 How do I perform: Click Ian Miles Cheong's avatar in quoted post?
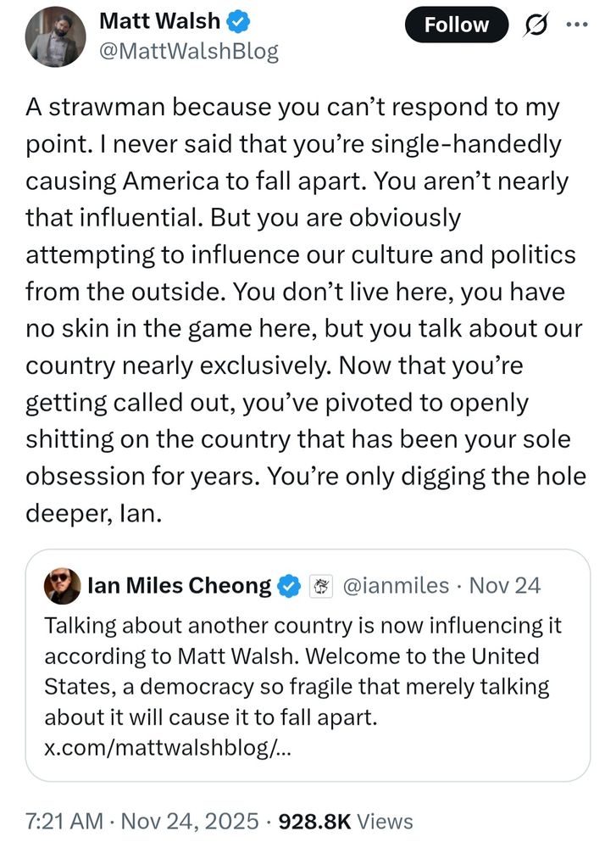[60, 585]
